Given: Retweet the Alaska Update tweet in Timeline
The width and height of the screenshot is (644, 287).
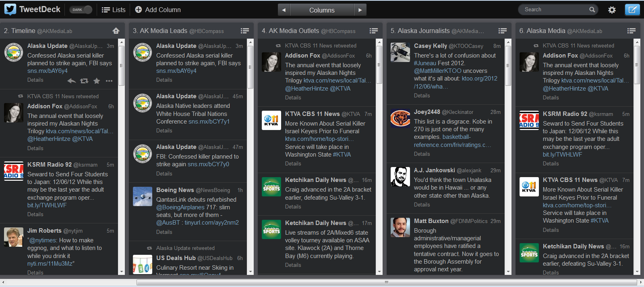Looking at the screenshot, I should click(x=84, y=81).
